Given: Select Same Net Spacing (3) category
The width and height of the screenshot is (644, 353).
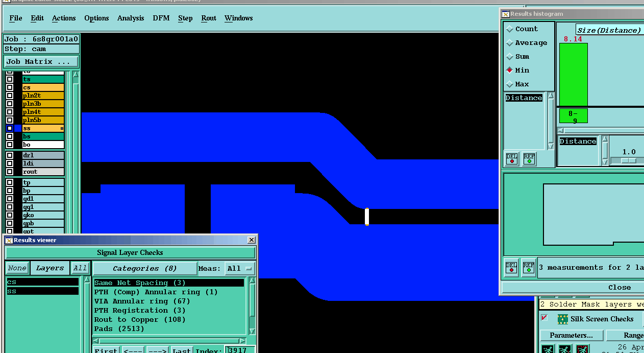Looking at the screenshot, I should (x=169, y=283).
